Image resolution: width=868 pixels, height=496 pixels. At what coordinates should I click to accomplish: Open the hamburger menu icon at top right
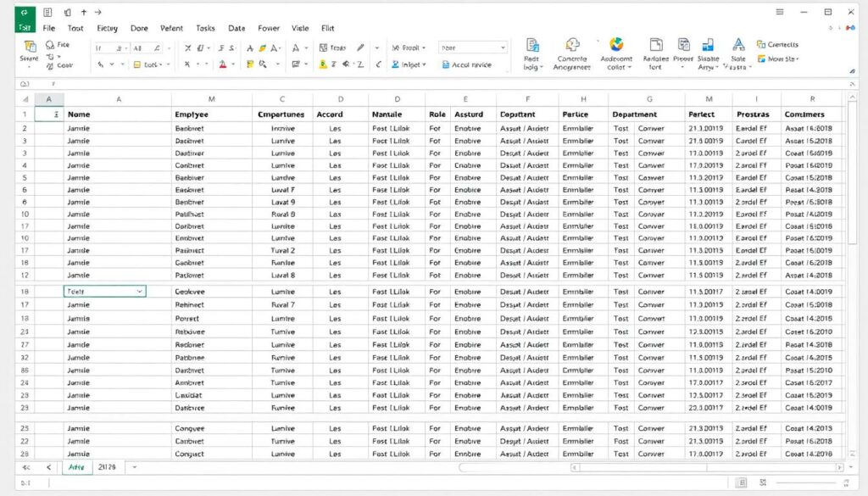pos(780,12)
